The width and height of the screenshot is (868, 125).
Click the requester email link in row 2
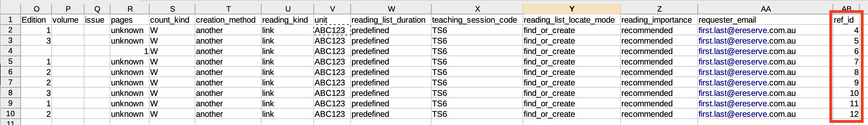(747, 31)
